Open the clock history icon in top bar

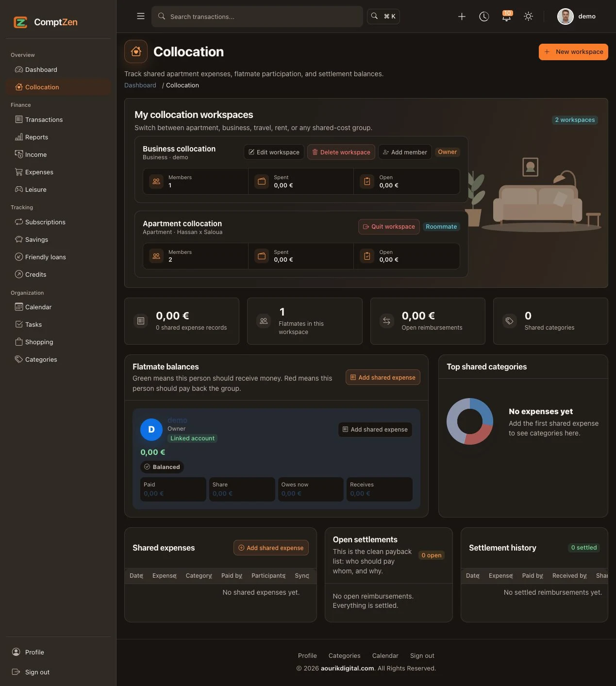pyautogui.click(x=484, y=17)
